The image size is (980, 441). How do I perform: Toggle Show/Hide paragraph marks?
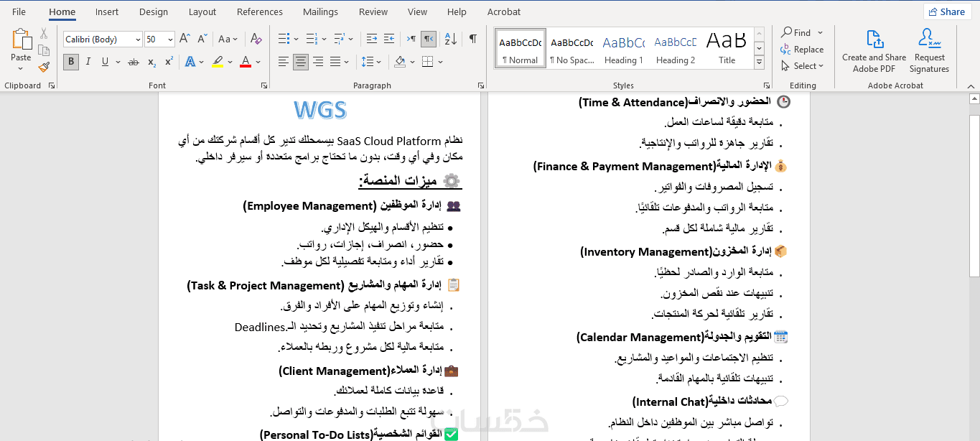point(472,40)
